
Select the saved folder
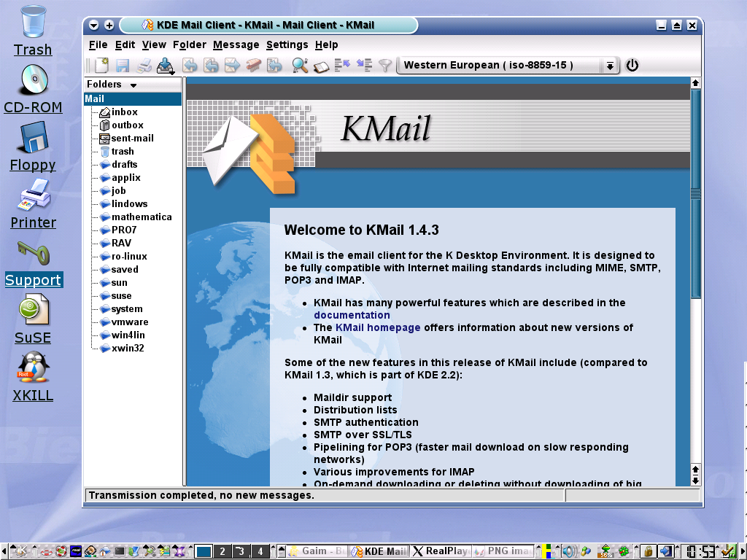click(x=124, y=270)
